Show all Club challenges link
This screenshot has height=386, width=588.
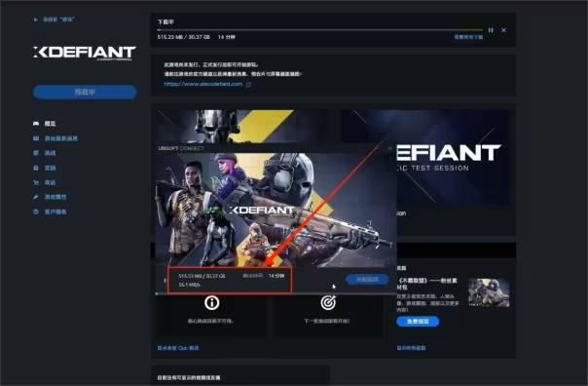[178, 348]
